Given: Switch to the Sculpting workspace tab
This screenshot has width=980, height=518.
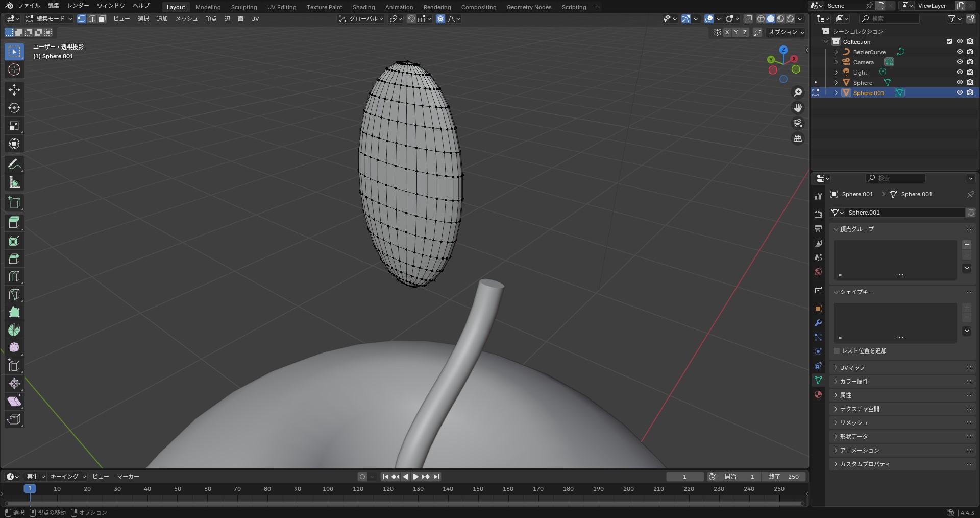Looking at the screenshot, I should pyautogui.click(x=244, y=7).
